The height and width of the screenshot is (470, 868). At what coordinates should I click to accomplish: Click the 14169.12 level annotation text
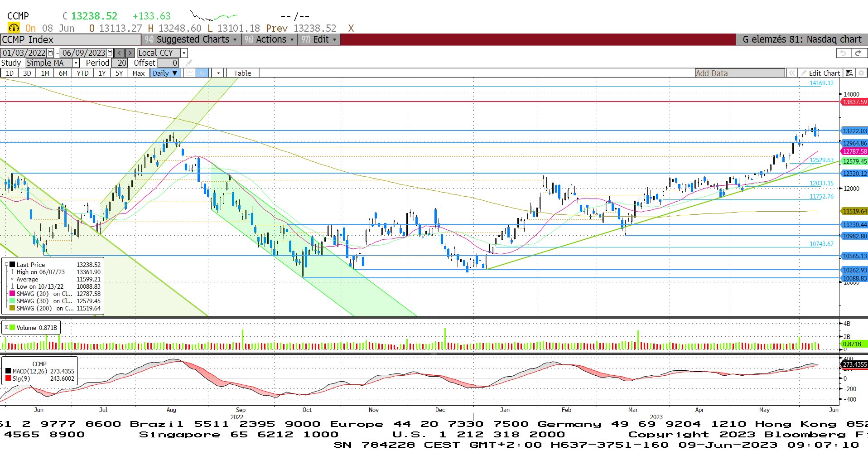coord(821,83)
